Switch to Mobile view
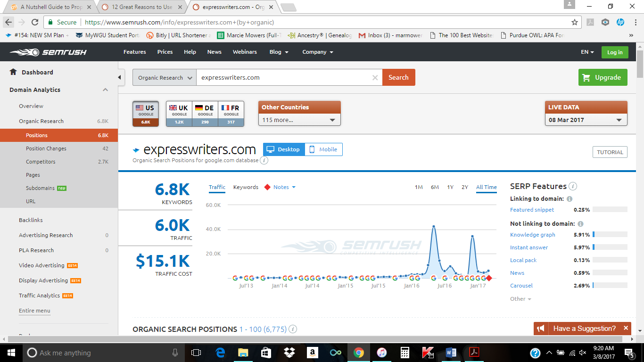644x362 pixels. coord(324,149)
